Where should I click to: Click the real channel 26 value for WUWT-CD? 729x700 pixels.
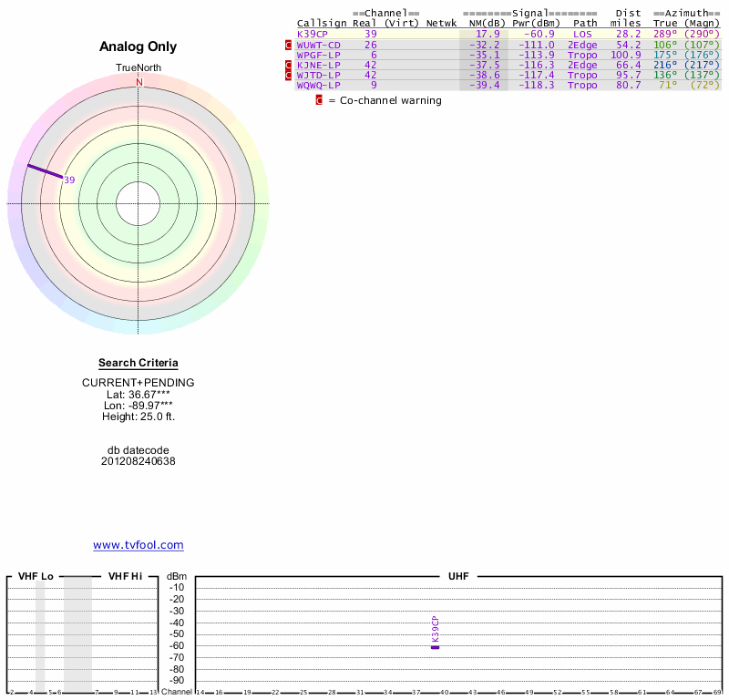pyautogui.click(x=371, y=45)
